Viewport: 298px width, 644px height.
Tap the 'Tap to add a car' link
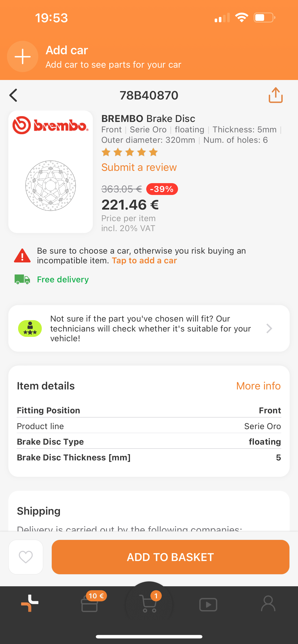point(144,261)
